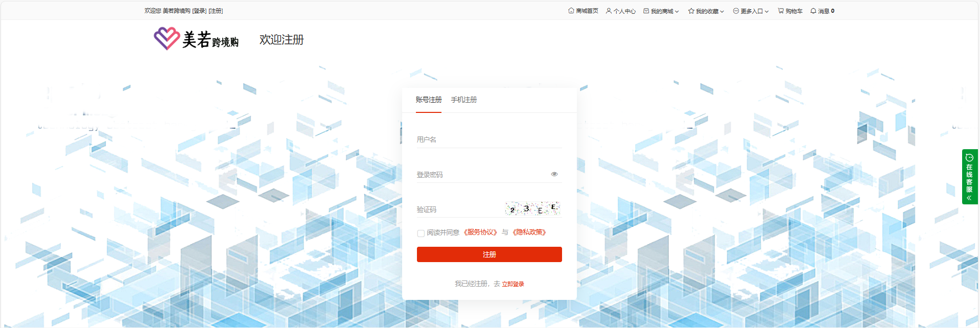
Task: Click the person icon for 个人中心
Action: pyautogui.click(x=609, y=11)
